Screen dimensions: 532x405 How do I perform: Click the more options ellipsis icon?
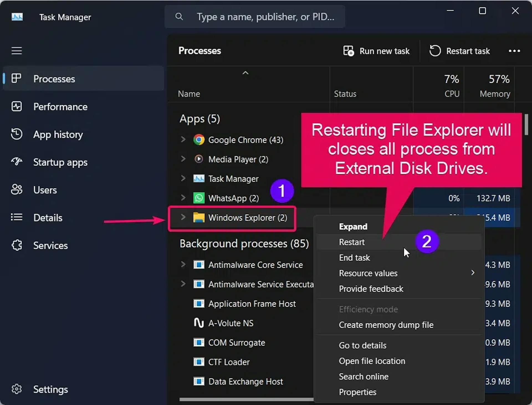point(514,51)
